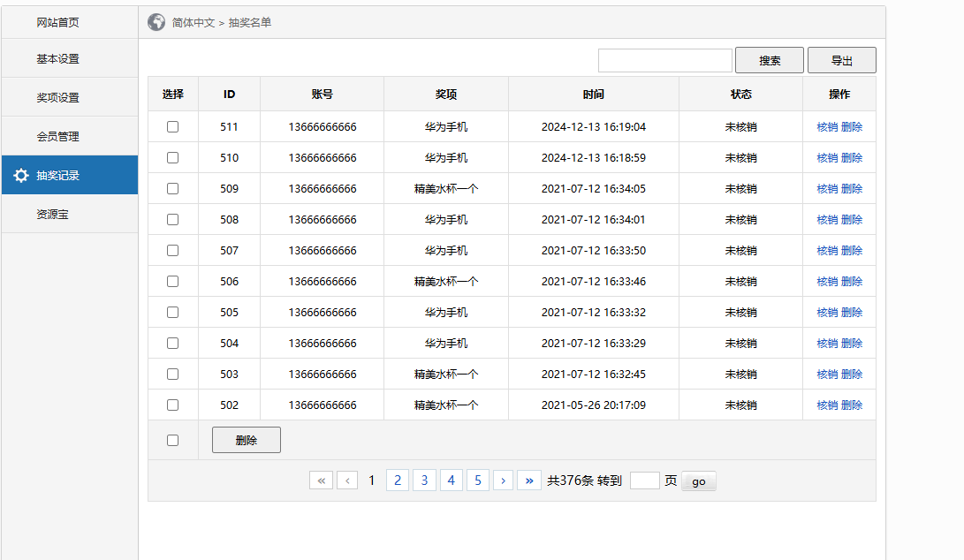This screenshot has width=964, height=560.
Task: Tick the checkbox for row 508
Action: pyautogui.click(x=173, y=219)
